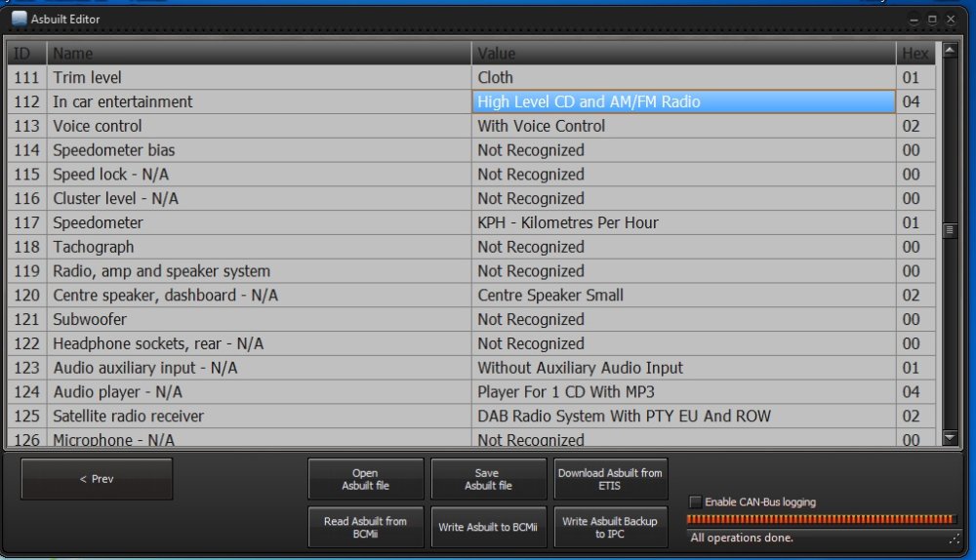Image resolution: width=976 pixels, height=560 pixels.
Task: Click the Value column header
Action: coord(683,53)
